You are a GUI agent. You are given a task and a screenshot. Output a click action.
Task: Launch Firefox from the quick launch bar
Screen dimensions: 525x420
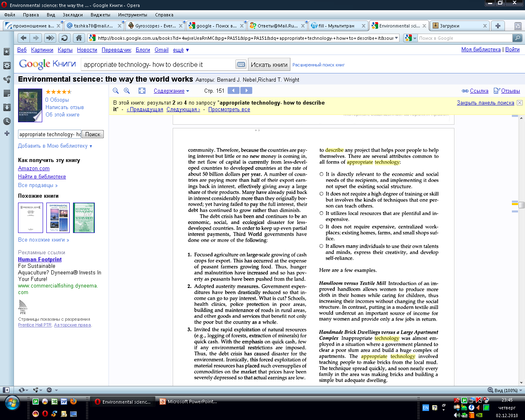[x=73, y=402]
